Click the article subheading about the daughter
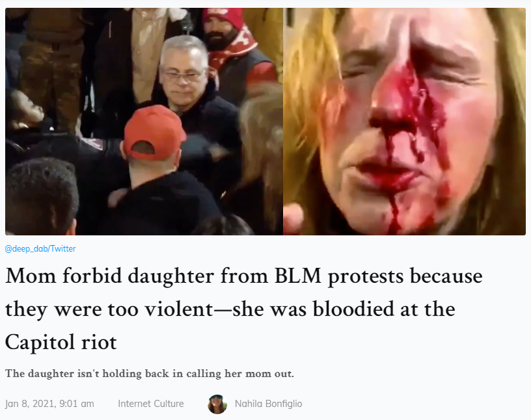The height and width of the screenshot is (420, 531). [x=150, y=373]
